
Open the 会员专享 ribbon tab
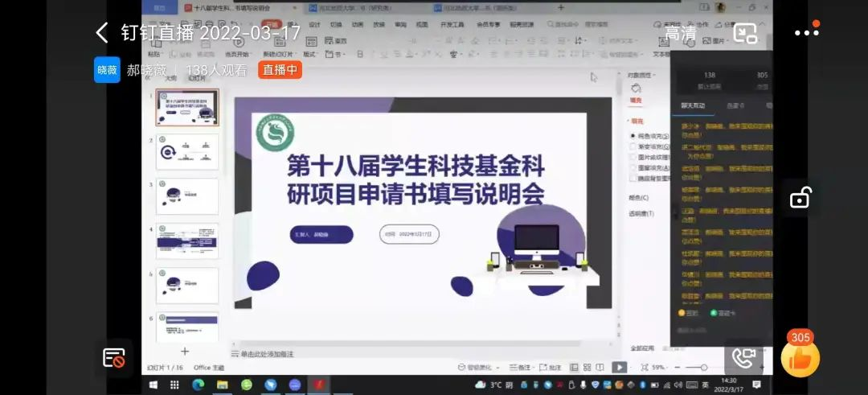click(x=489, y=24)
